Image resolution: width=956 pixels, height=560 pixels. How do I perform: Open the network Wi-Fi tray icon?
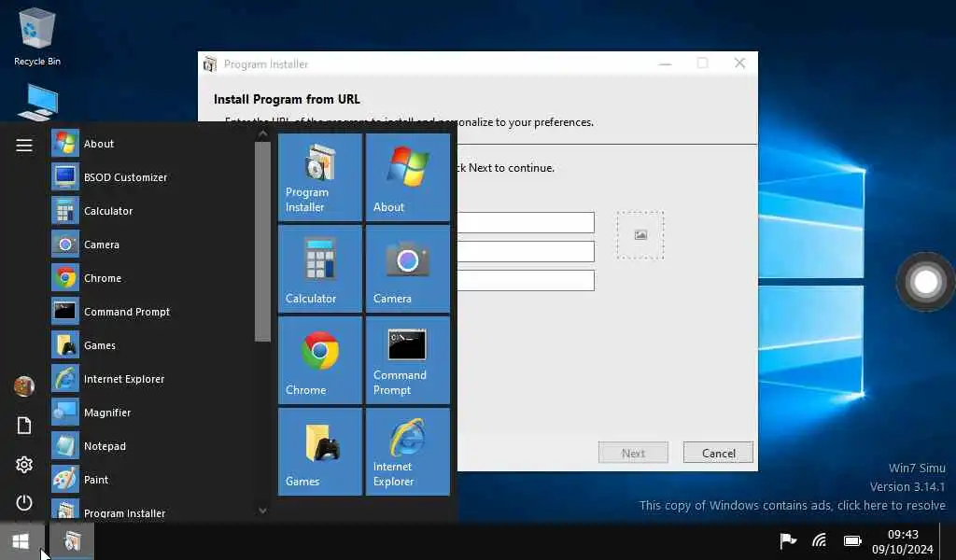click(820, 540)
